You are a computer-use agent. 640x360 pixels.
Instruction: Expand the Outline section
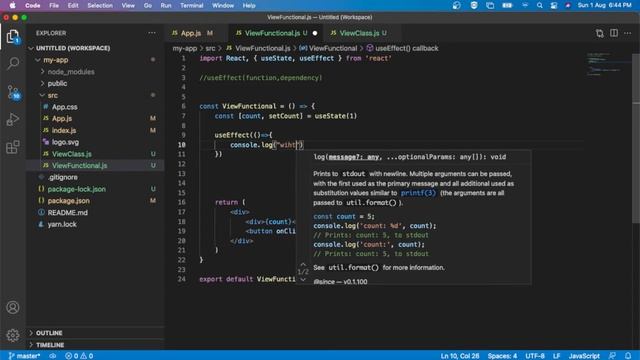coord(31,333)
